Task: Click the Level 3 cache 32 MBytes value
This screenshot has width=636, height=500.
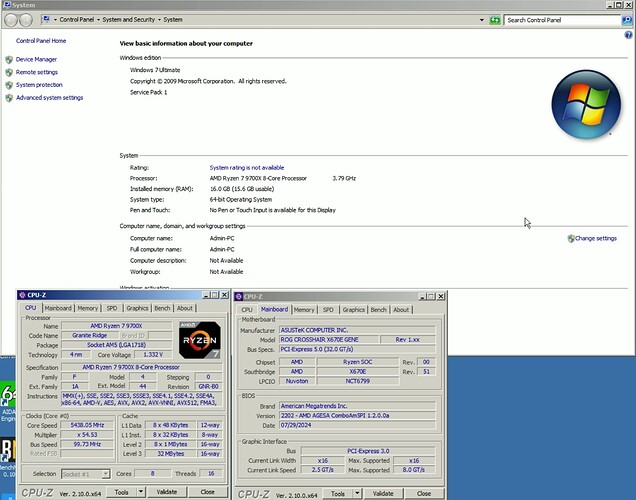Action: coord(171,454)
